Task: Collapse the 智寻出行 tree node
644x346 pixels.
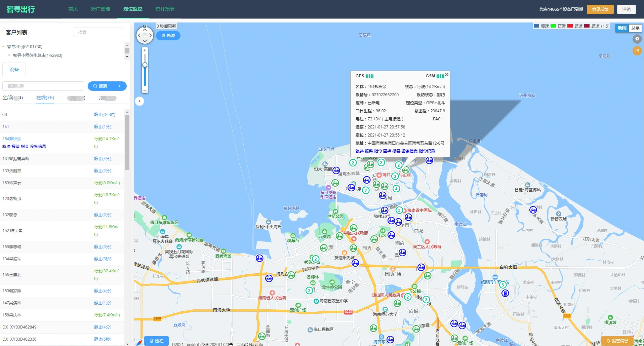Action: (3, 47)
